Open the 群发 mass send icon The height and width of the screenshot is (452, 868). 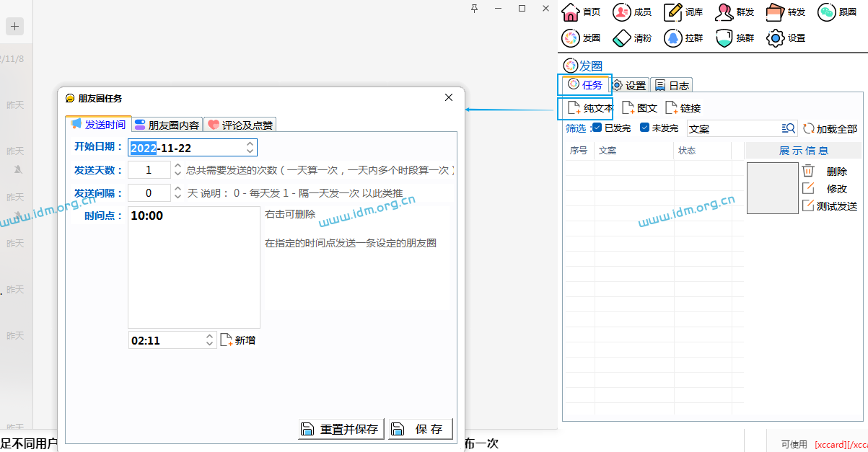tap(724, 12)
